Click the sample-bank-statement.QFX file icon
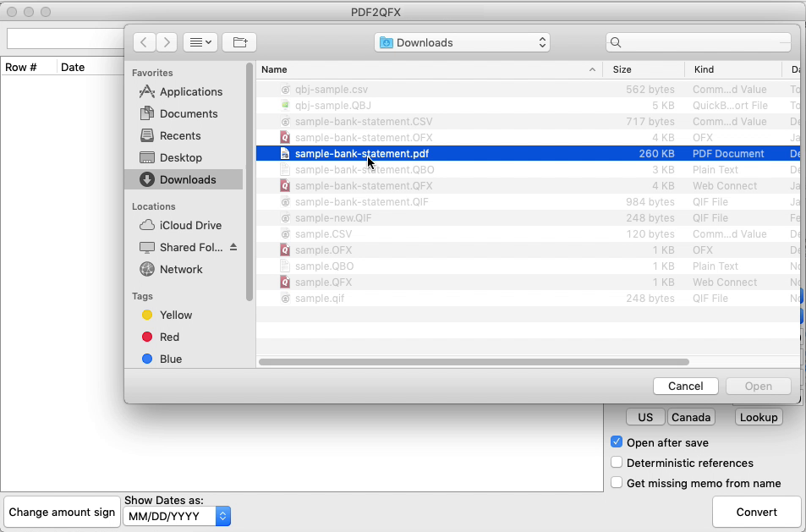The height and width of the screenshot is (532, 806). pos(285,185)
